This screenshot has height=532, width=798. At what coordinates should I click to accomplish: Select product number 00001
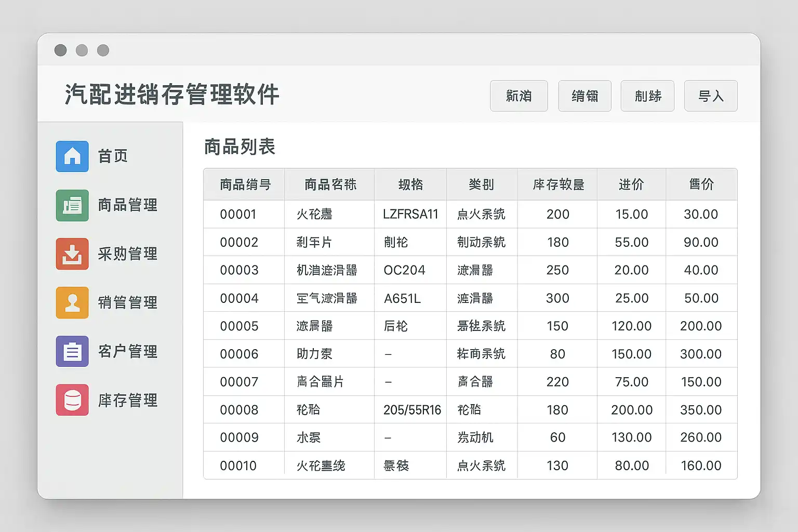[x=238, y=214]
